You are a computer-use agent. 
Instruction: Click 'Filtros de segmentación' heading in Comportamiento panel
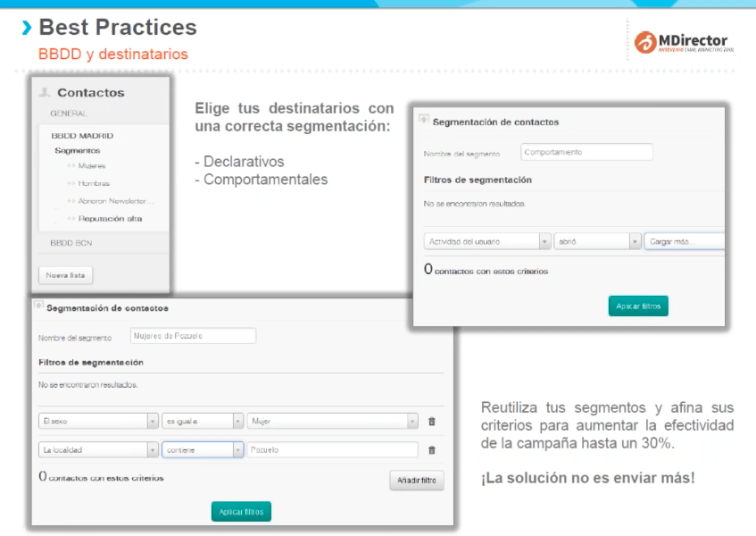click(x=478, y=180)
